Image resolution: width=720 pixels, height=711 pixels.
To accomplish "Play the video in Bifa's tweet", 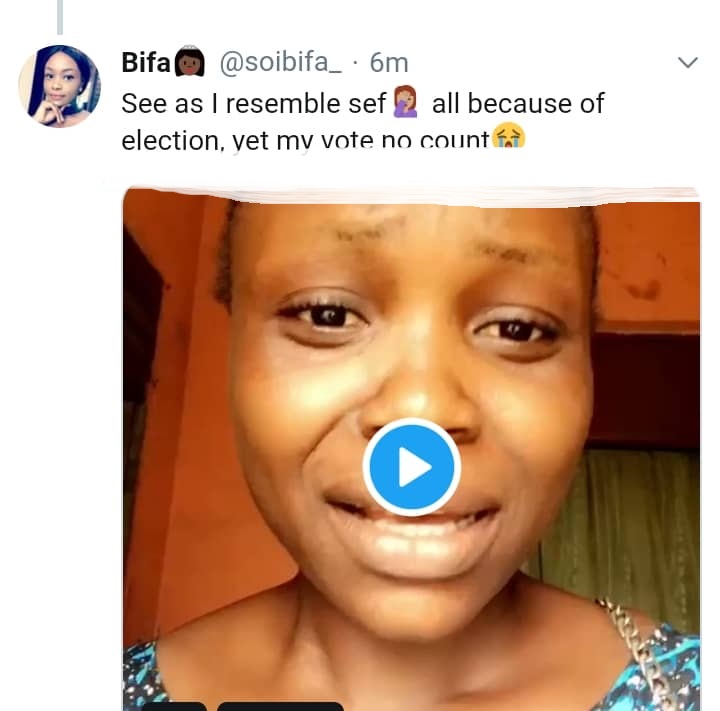I will [411, 467].
